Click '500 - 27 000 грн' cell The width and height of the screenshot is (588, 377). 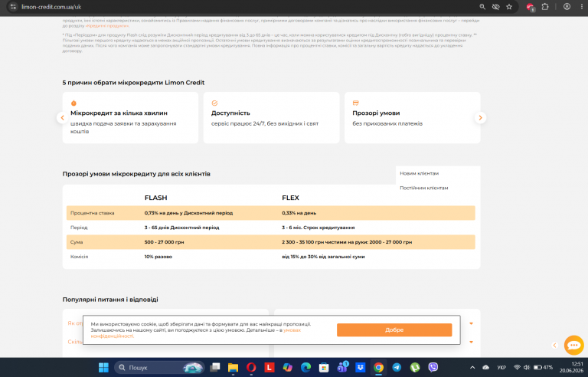[x=164, y=242]
